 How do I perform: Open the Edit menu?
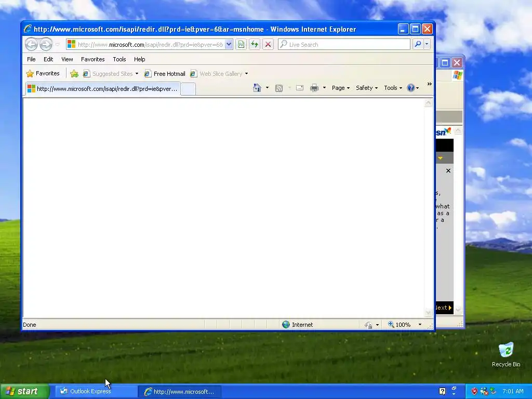point(48,59)
